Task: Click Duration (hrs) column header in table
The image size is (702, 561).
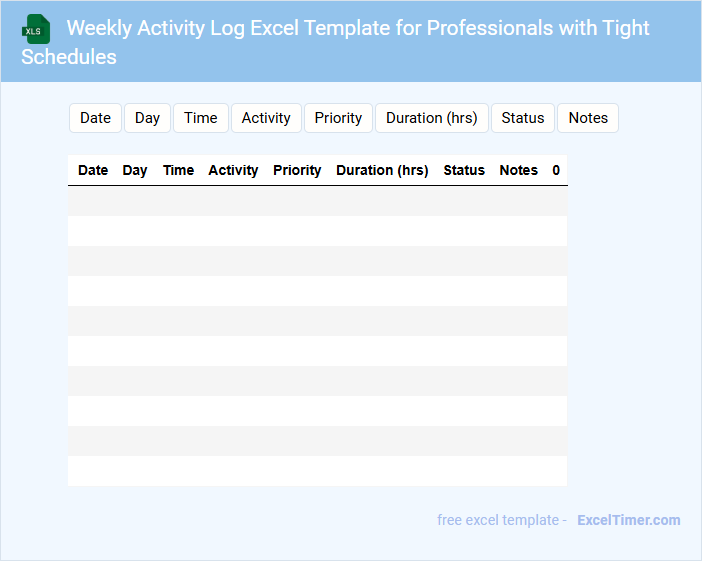Action: [x=382, y=170]
